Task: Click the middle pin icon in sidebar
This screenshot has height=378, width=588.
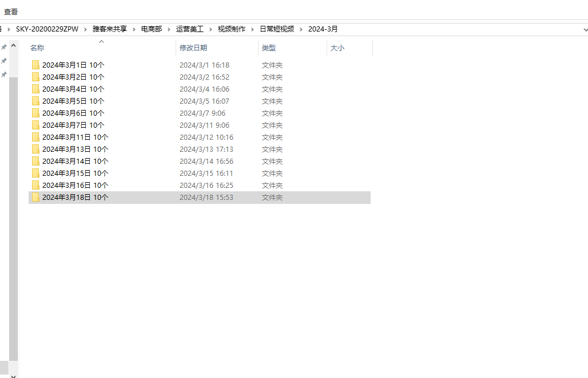Action: [4, 61]
